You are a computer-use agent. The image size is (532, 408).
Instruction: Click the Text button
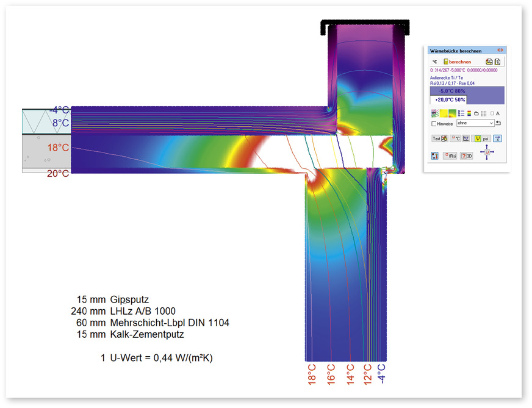tap(439, 138)
